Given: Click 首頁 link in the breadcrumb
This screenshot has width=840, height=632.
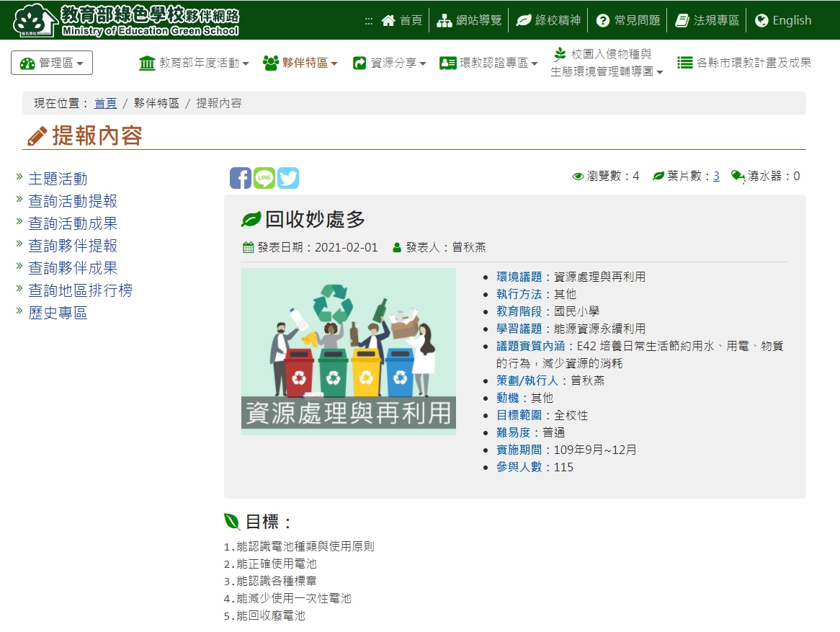Looking at the screenshot, I should pos(105,103).
